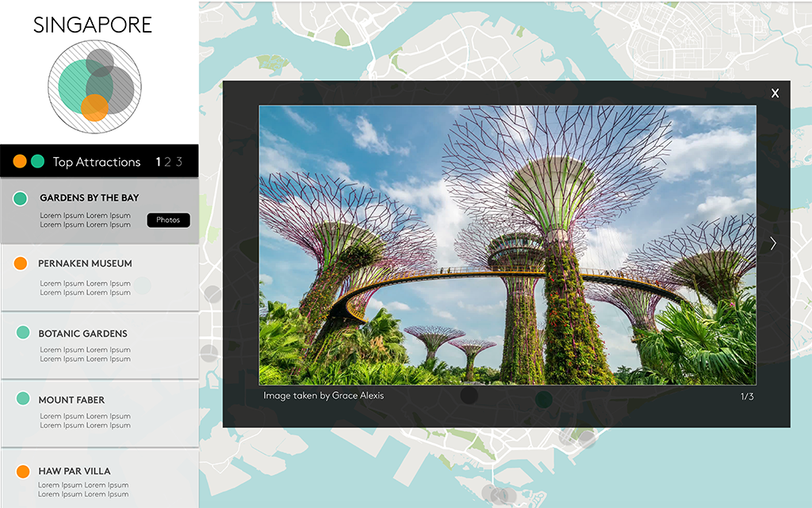The width and height of the screenshot is (812, 508).
Task: Go to next photo with right chevron
Action: coord(772,243)
